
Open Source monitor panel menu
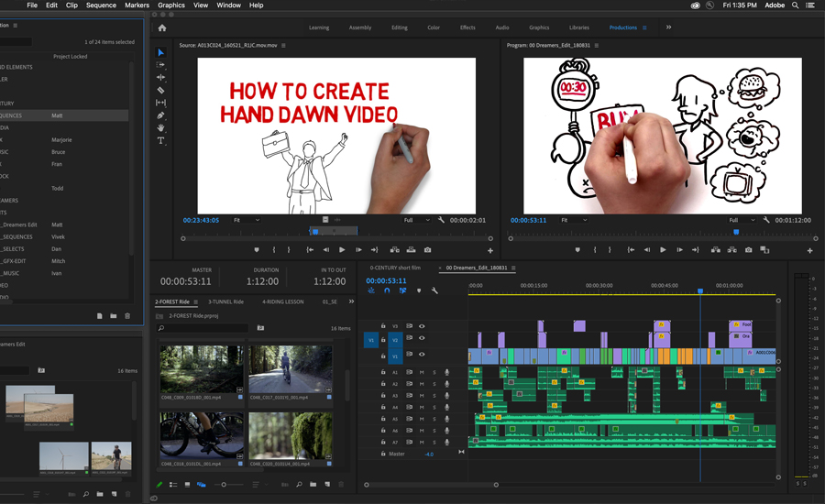tap(283, 46)
